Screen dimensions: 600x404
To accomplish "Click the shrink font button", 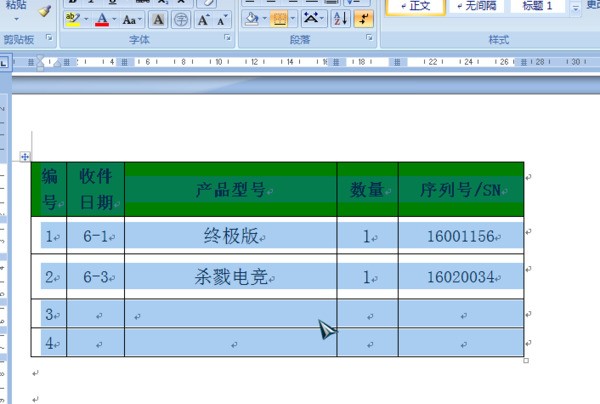I will click(x=222, y=20).
